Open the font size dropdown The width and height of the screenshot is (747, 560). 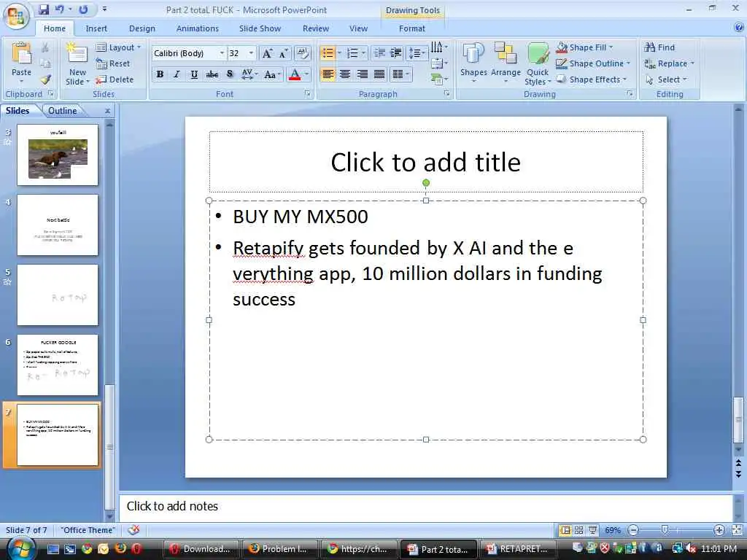251,52
